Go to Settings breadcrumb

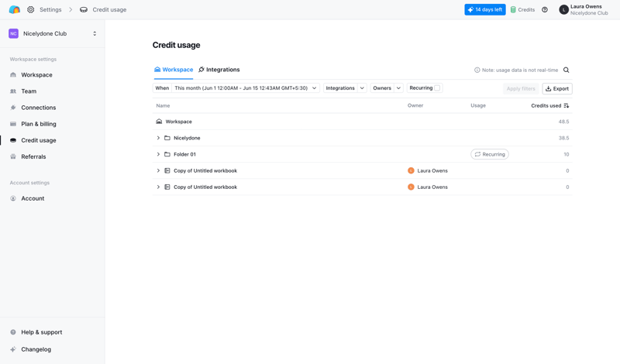coord(50,9)
